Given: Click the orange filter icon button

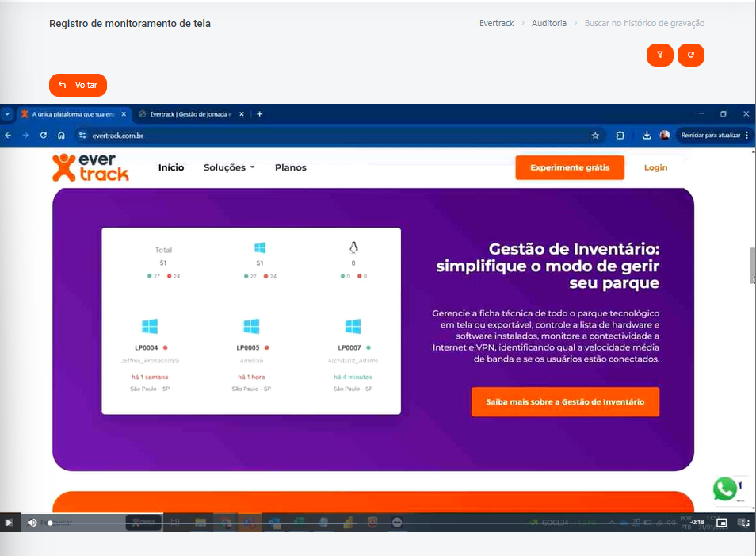Looking at the screenshot, I should (659, 55).
